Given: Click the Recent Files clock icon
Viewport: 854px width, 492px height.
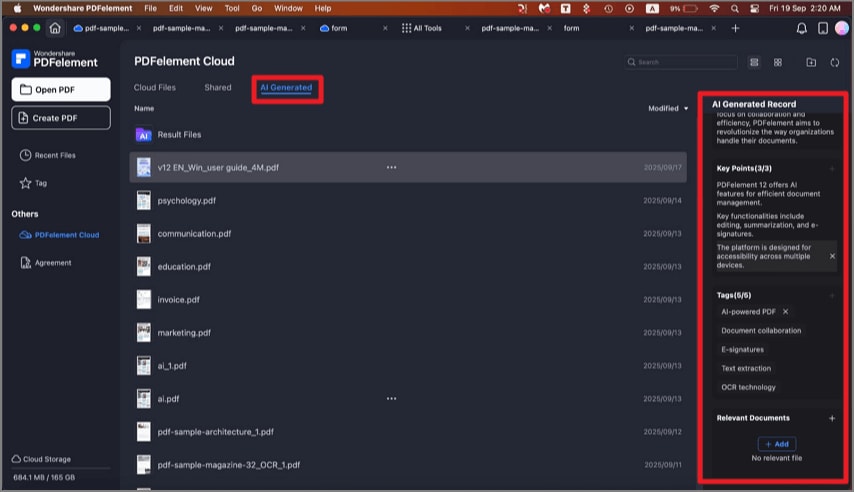Looking at the screenshot, I should click(26, 155).
